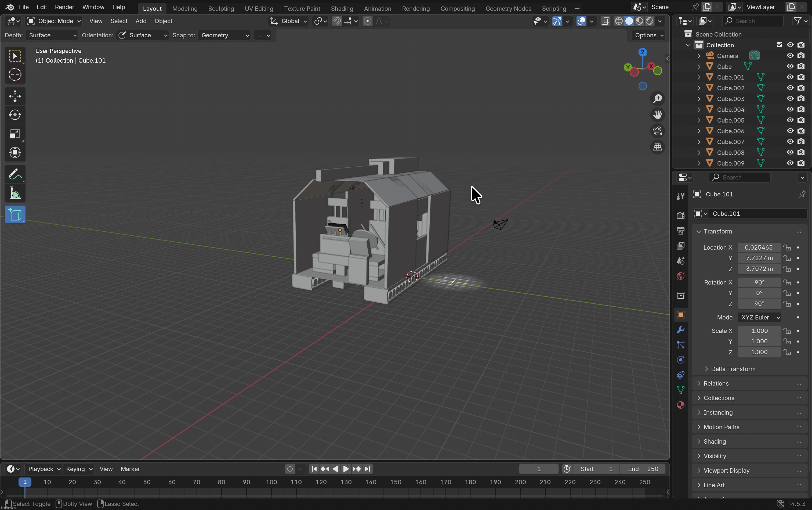Toggle camera view in viewport

[x=657, y=131]
